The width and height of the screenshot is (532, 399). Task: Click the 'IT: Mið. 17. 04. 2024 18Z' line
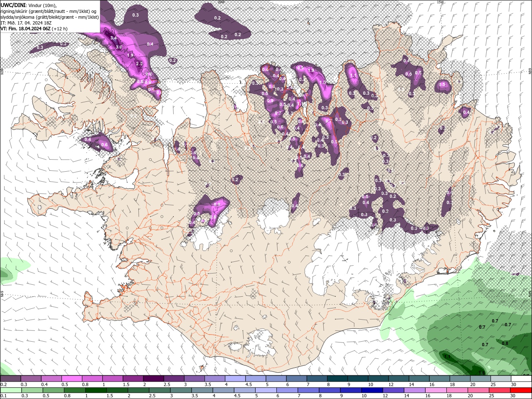point(26,23)
